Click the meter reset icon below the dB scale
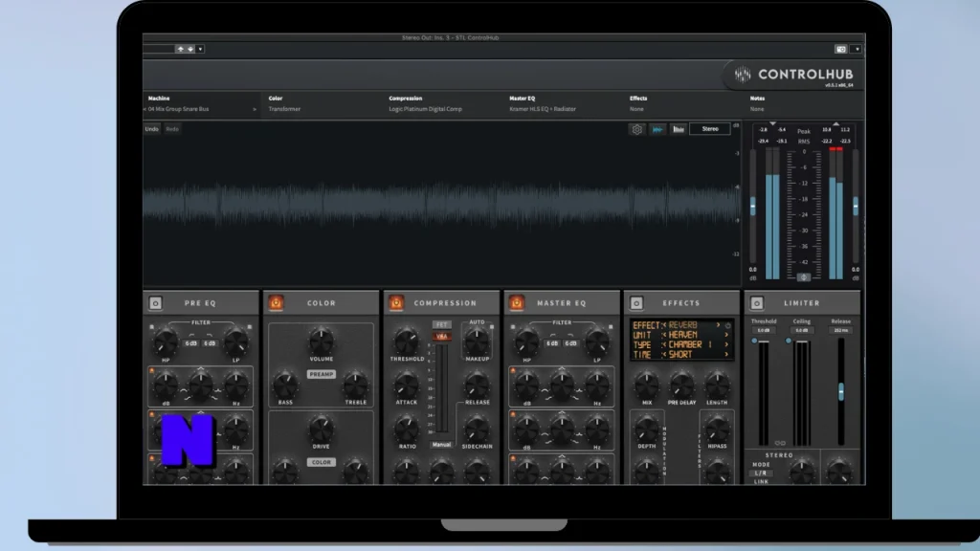 tap(804, 276)
